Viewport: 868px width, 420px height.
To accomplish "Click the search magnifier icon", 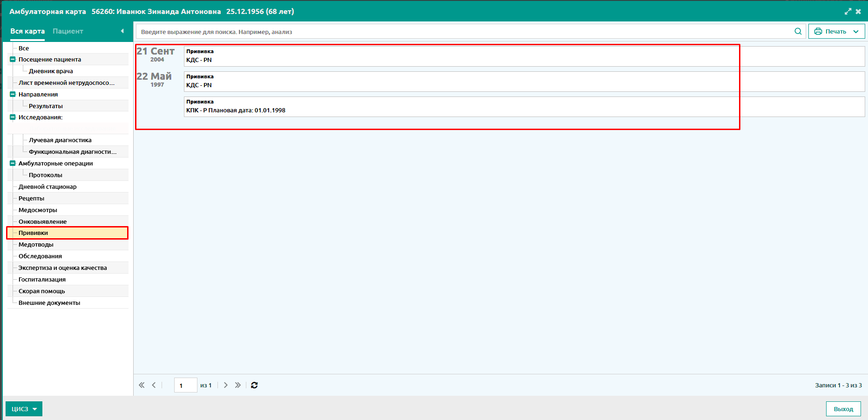I will pos(798,31).
